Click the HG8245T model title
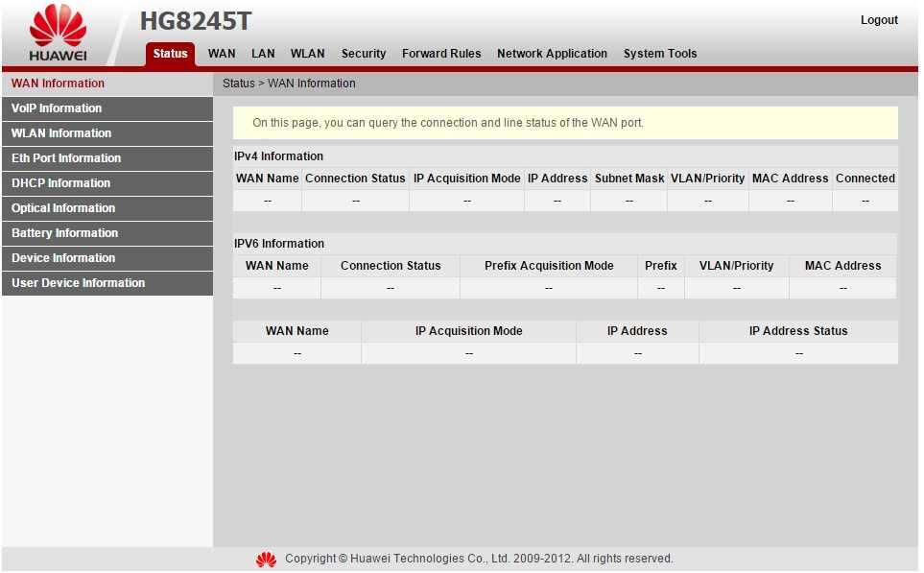 pyautogui.click(x=196, y=22)
